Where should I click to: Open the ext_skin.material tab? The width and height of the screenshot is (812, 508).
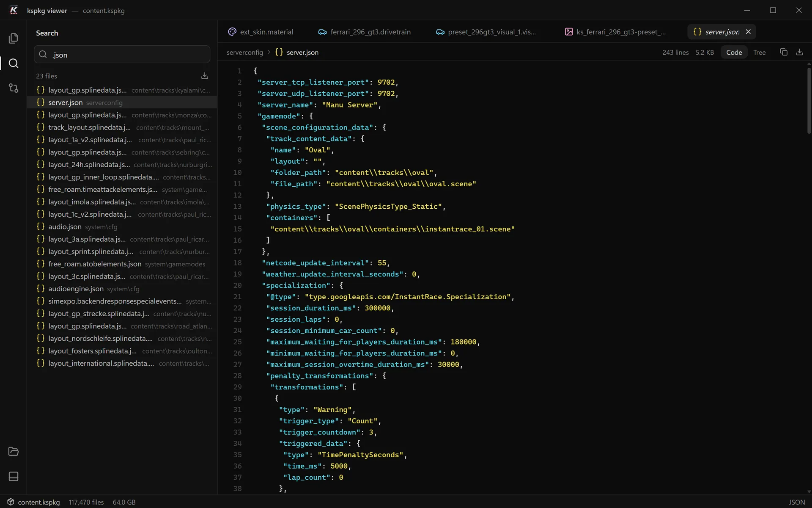[261, 32]
